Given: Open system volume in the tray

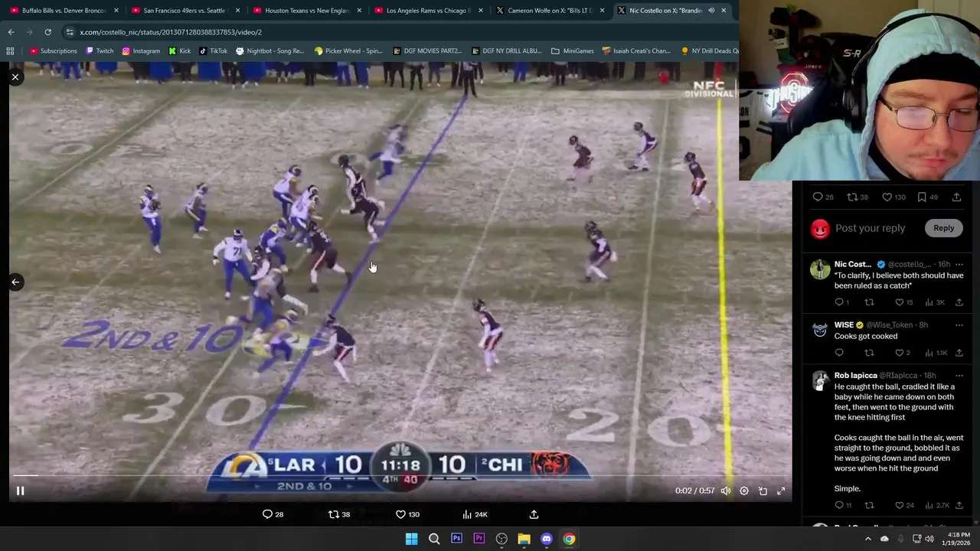Looking at the screenshot, I should tap(929, 539).
